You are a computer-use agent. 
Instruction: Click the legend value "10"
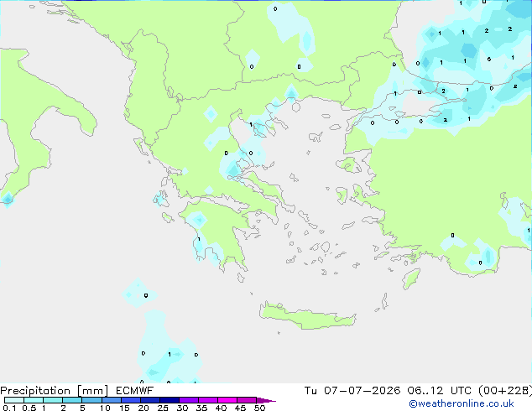point(105,408)
